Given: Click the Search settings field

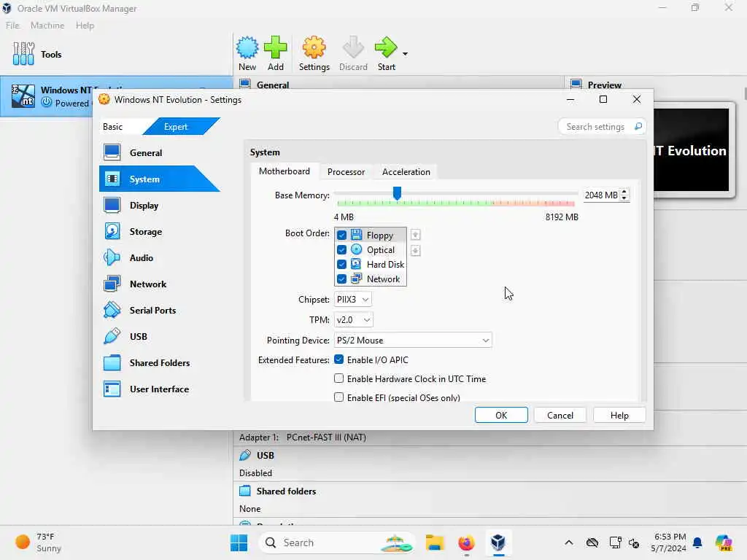Looking at the screenshot, I should click(602, 127).
